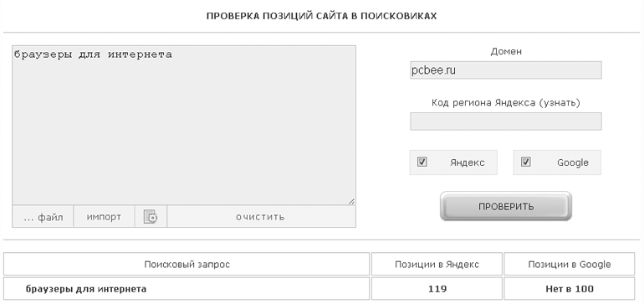Select the Позиции в Яндекс column header
The image size is (644, 304).
[x=437, y=264]
